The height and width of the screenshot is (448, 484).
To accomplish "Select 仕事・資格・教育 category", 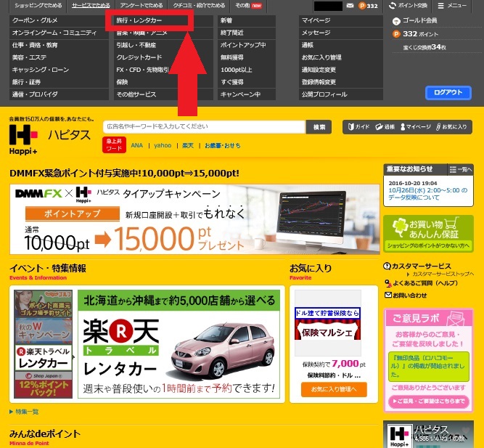I will pyautogui.click(x=59, y=45).
